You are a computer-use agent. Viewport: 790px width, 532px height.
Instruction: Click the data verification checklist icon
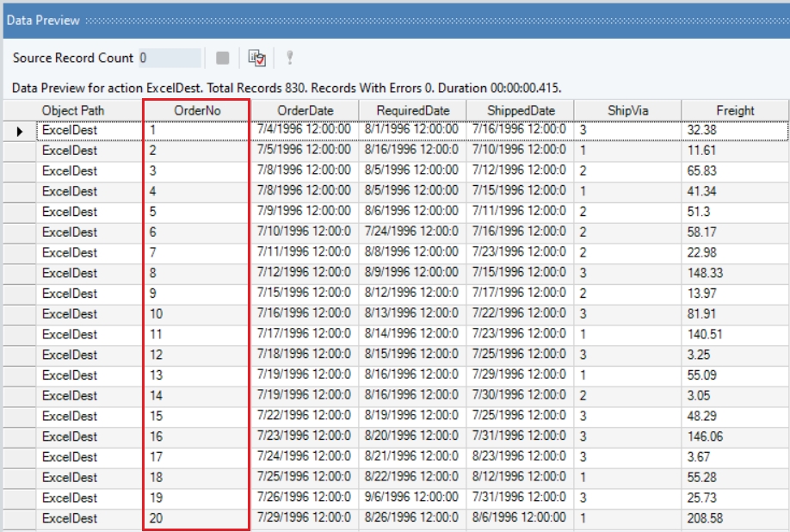pos(256,58)
